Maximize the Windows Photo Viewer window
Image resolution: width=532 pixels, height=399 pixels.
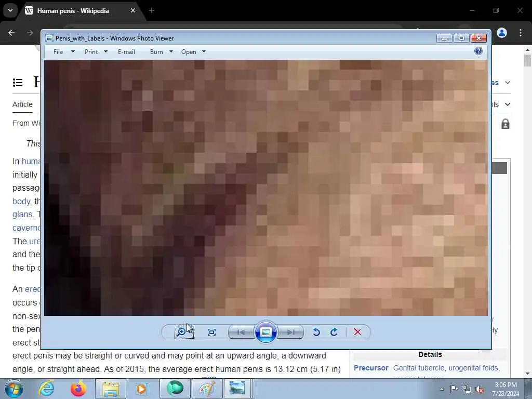click(x=461, y=38)
